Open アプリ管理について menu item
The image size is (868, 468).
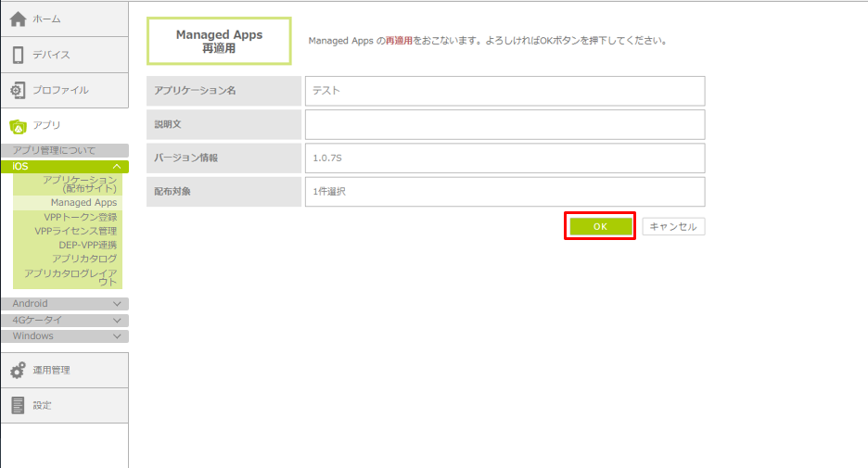54,150
